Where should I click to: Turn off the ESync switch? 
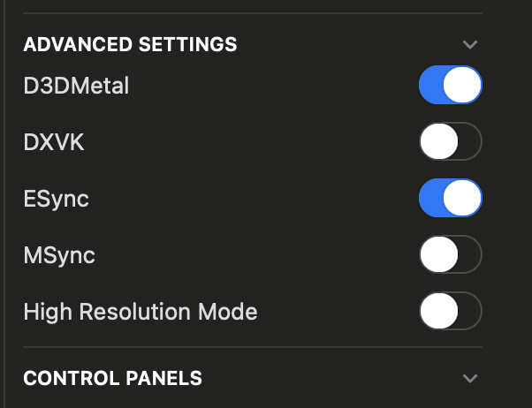click(x=450, y=199)
